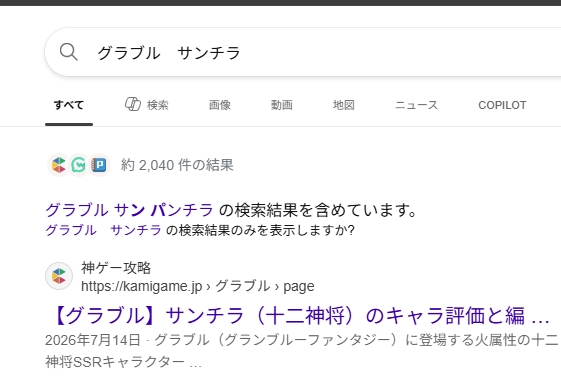The width and height of the screenshot is (561, 378).
Task: Click the magnifying glass search icon
Action: 69,52
